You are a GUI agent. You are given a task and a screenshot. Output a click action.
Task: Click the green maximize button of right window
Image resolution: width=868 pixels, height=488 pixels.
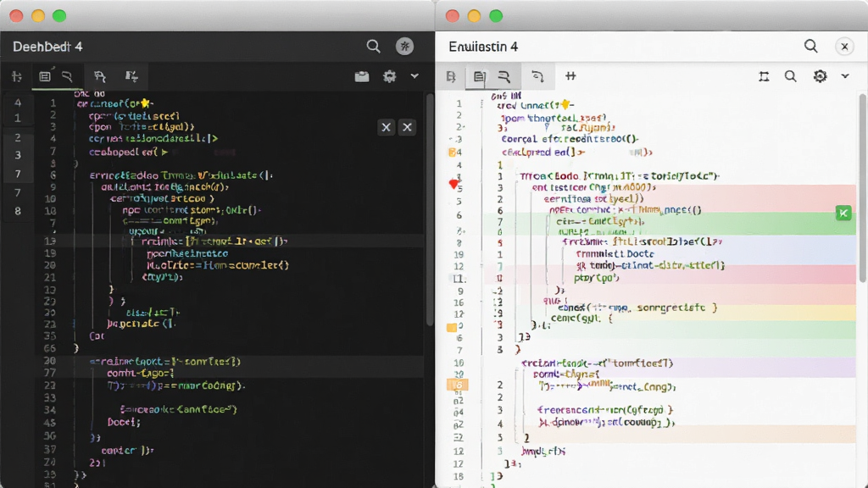(x=496, y=16)
